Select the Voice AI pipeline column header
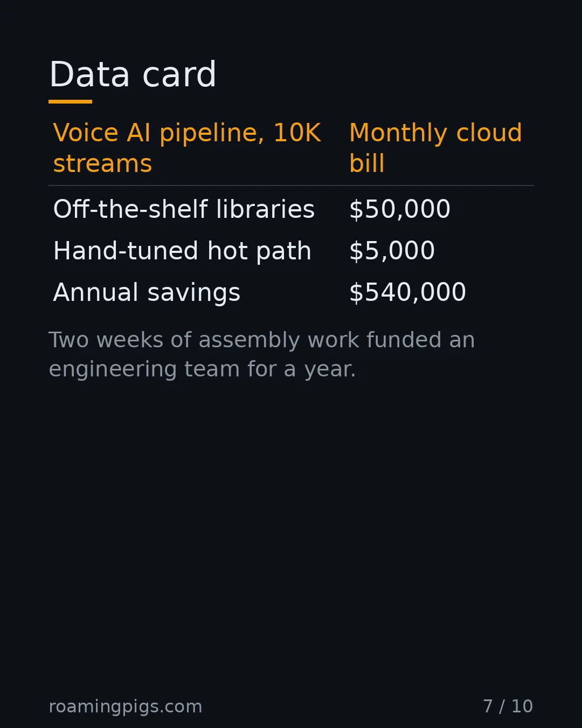Screen dimensions: 582x728 coord(187,148)
